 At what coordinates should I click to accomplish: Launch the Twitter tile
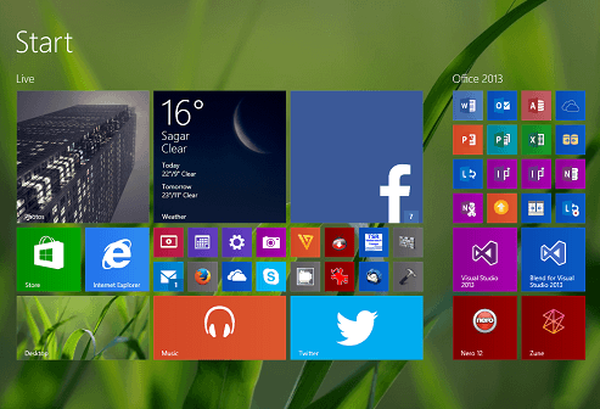357,328
